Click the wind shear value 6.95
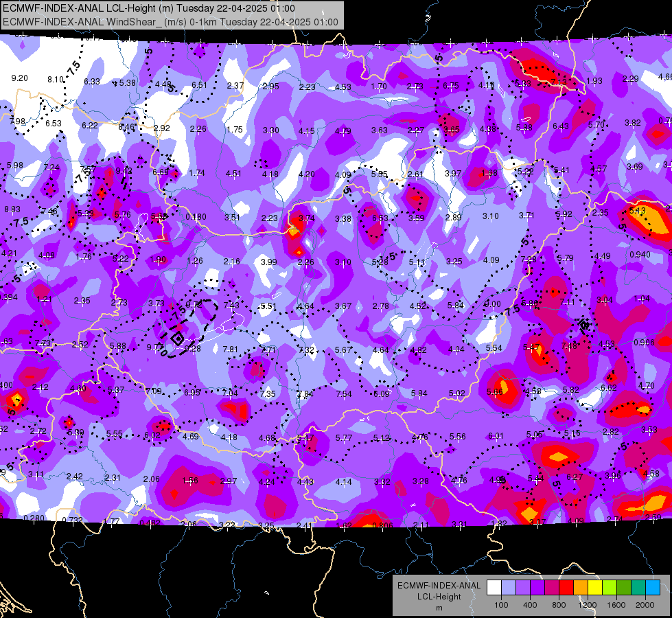The height and width of the screenshot is (618, 672). 192,392
